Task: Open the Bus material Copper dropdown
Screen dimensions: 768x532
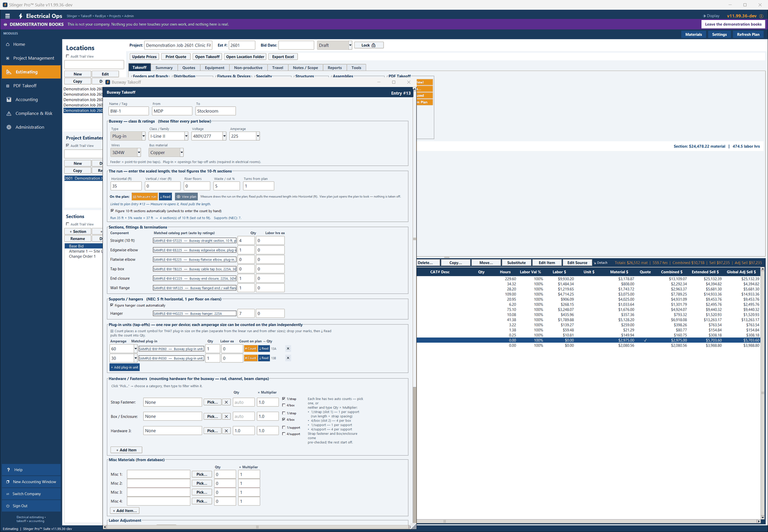Action: click(181, 153)
